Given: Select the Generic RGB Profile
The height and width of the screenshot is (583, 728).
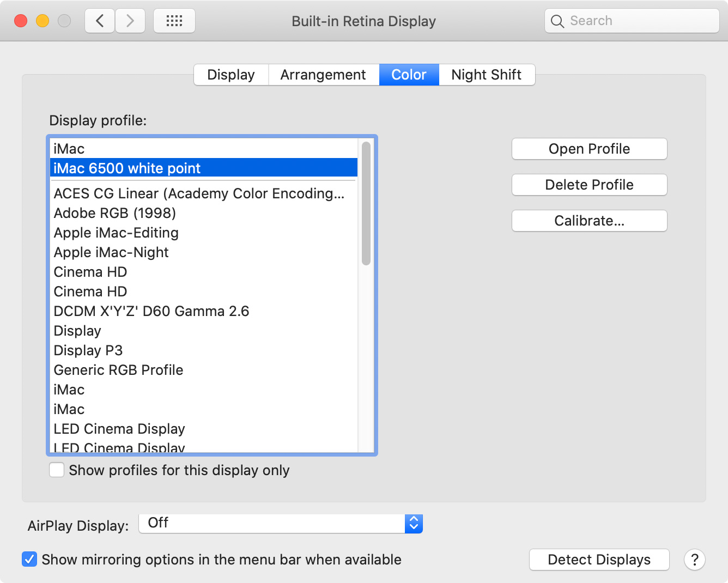Looking at the screenshot, I should point(204,370).
